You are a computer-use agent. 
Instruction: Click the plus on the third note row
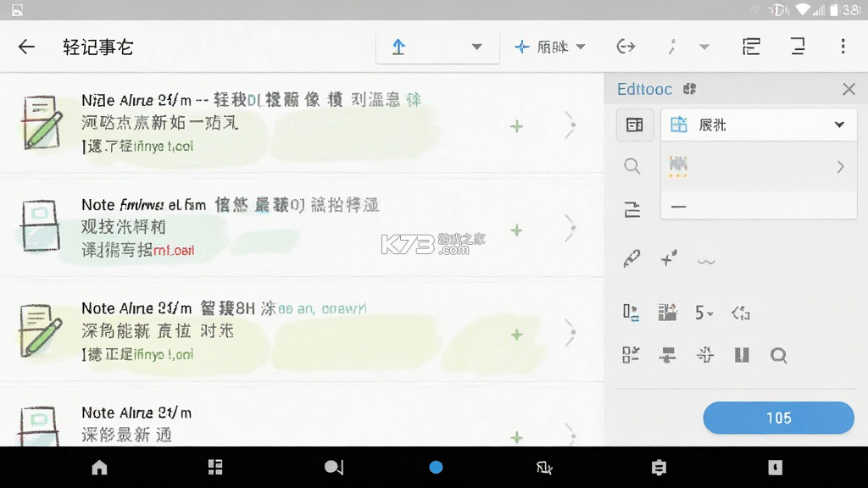click(516, 335)
